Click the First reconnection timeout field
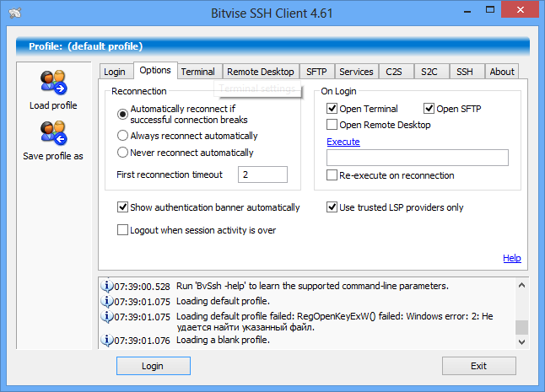545x392 pixels. pyautogui.click(x=262, y=175)
